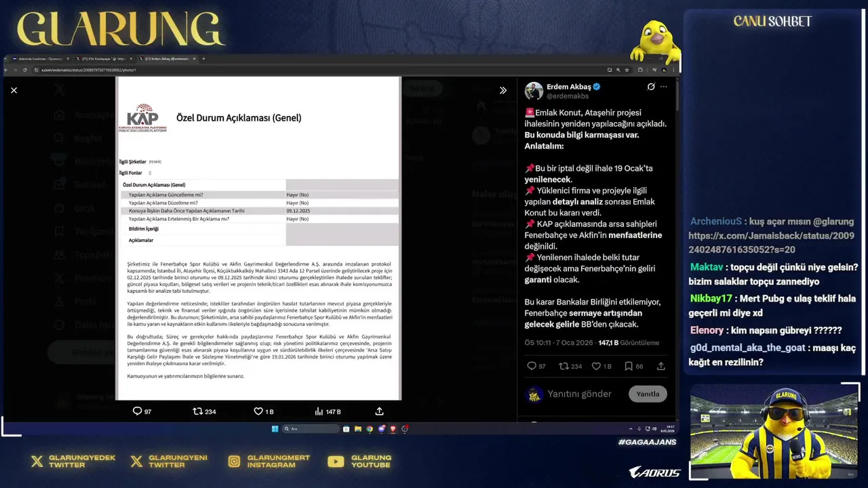This screenshot has width=868, height=488.
Task: Open the Erdem Akbaş profile name link
Action: coord(570,87)
